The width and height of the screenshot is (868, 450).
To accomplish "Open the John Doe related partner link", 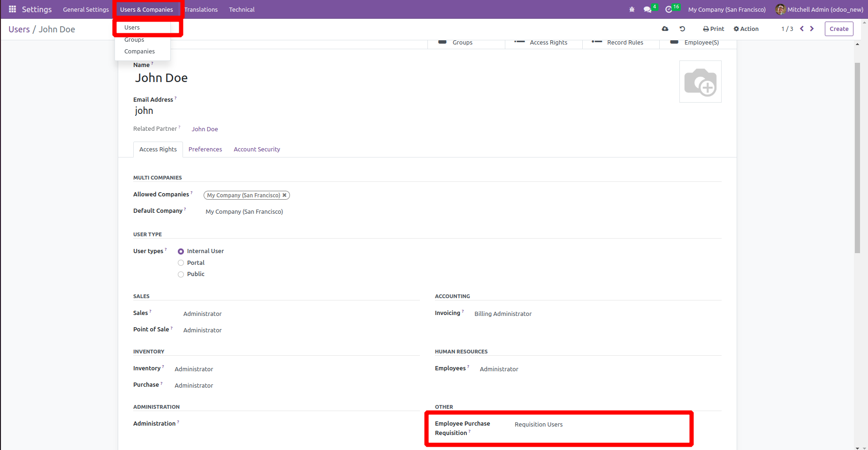I will point(205,129).
